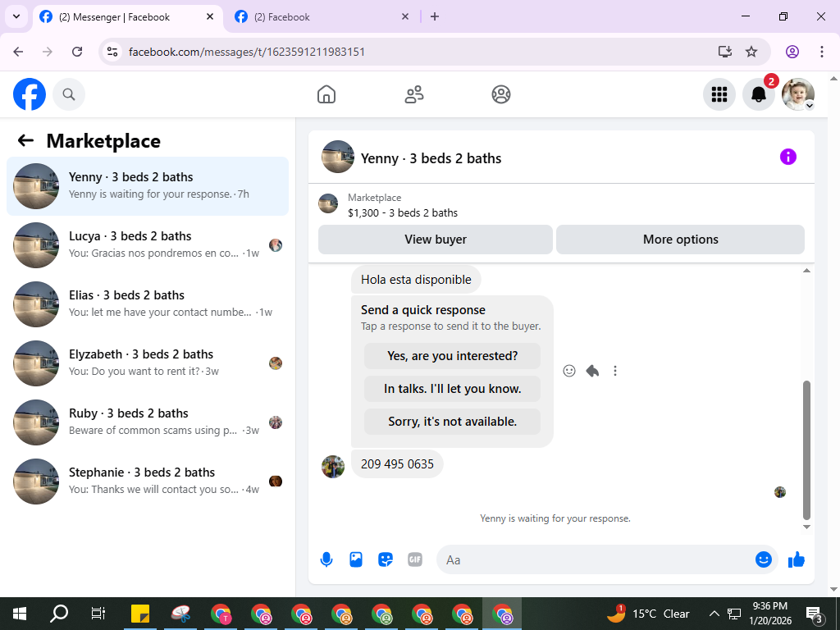Click the choose sticker icon
Screen dimensions: 840x630
(x=386, y=559)
